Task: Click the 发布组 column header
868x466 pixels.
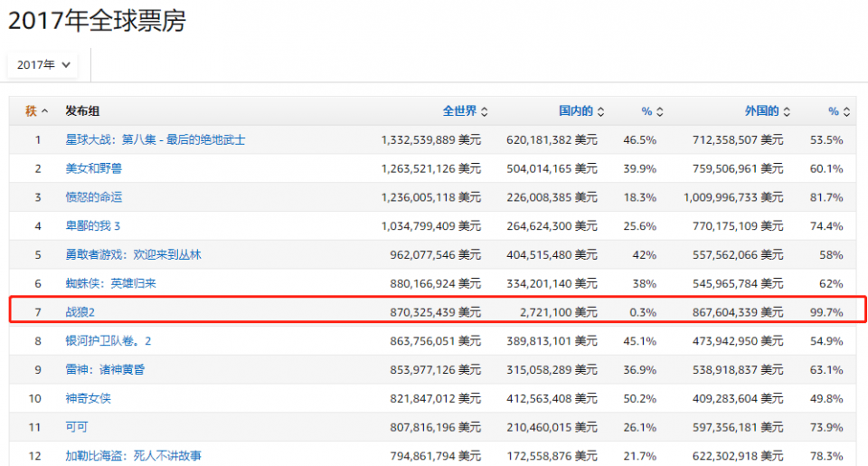Action: (82, 111)
